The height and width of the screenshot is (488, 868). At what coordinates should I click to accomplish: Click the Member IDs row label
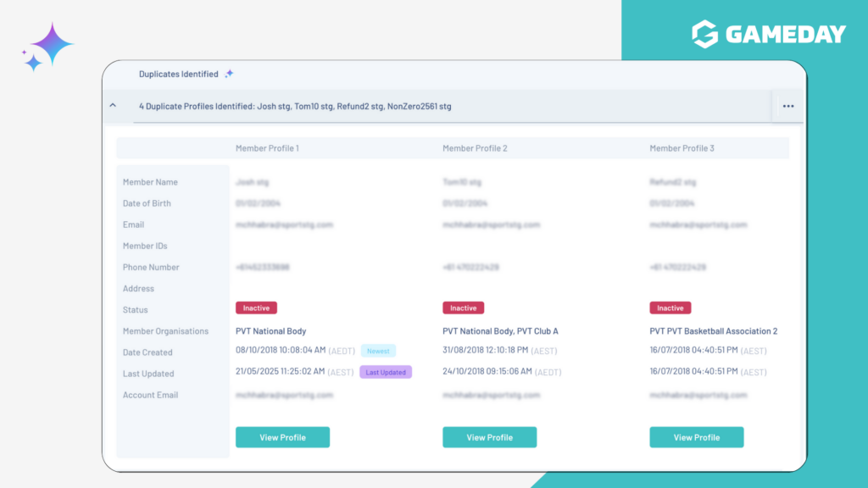click(x=145, y=246)
